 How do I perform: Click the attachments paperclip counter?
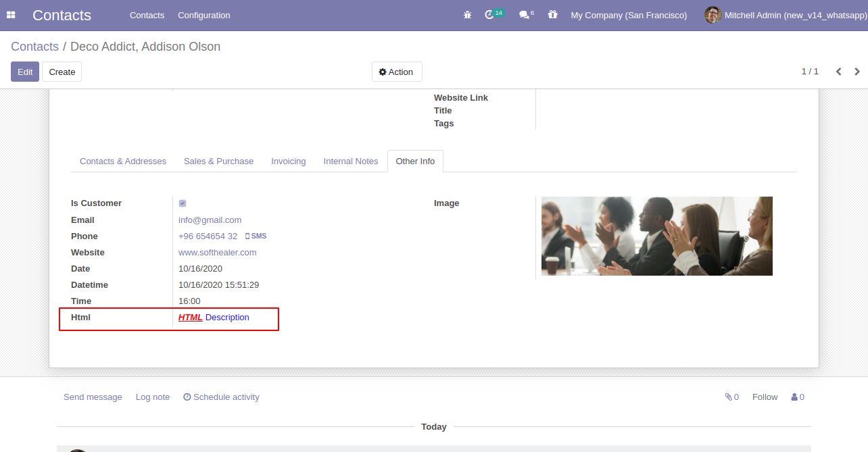pyautogui.click(x=731, y=397)
